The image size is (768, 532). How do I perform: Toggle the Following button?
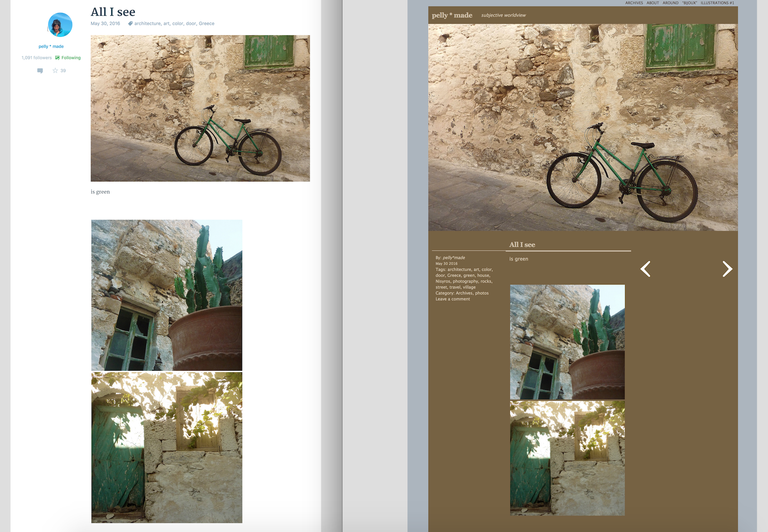coord(68,58)
